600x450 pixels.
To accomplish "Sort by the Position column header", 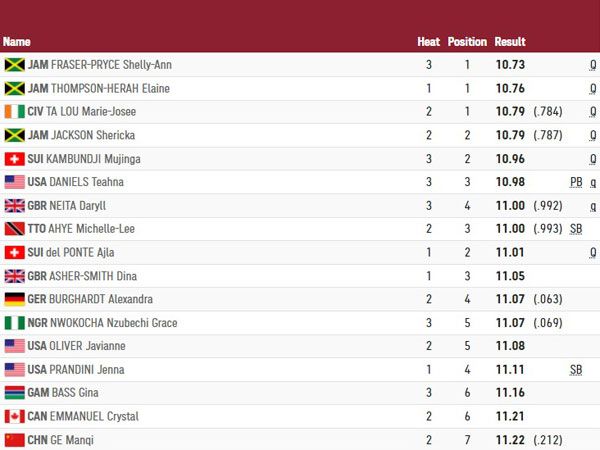I will pyautogui.click(x=467, y=42).
